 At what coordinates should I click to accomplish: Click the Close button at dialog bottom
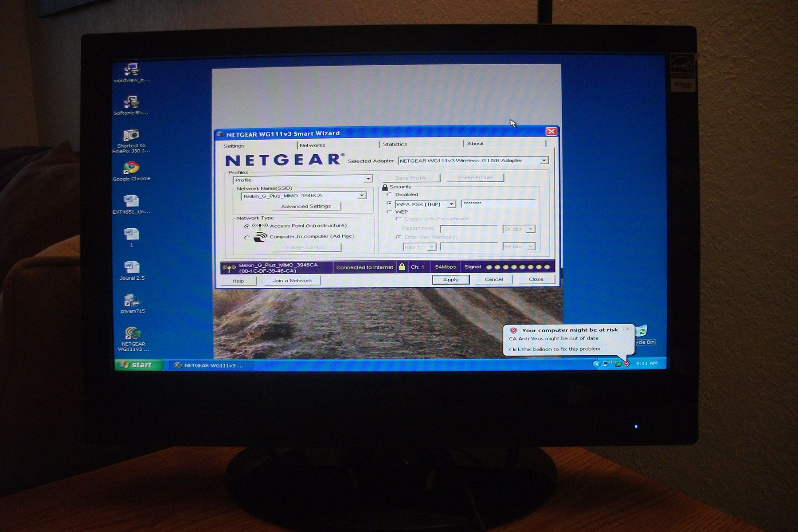[536, 279]
